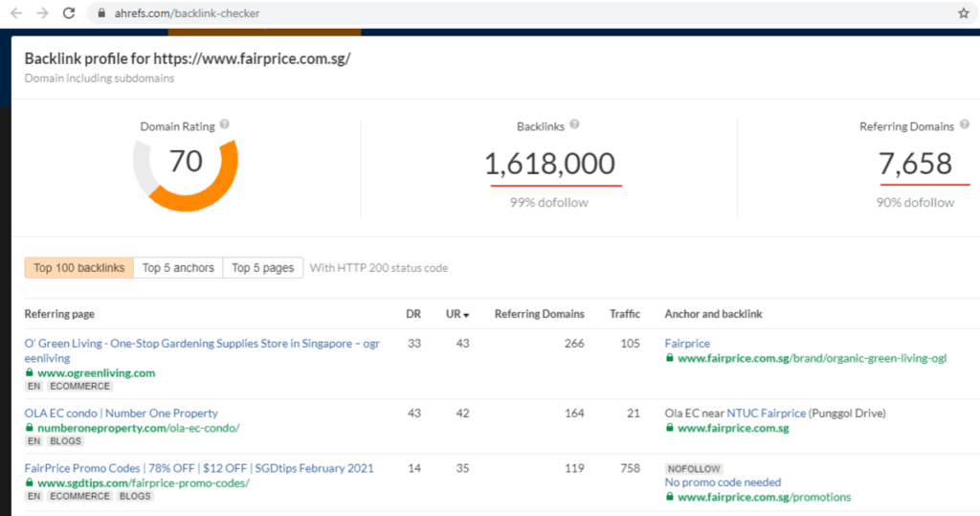Click the browser forward arrow

42,13
